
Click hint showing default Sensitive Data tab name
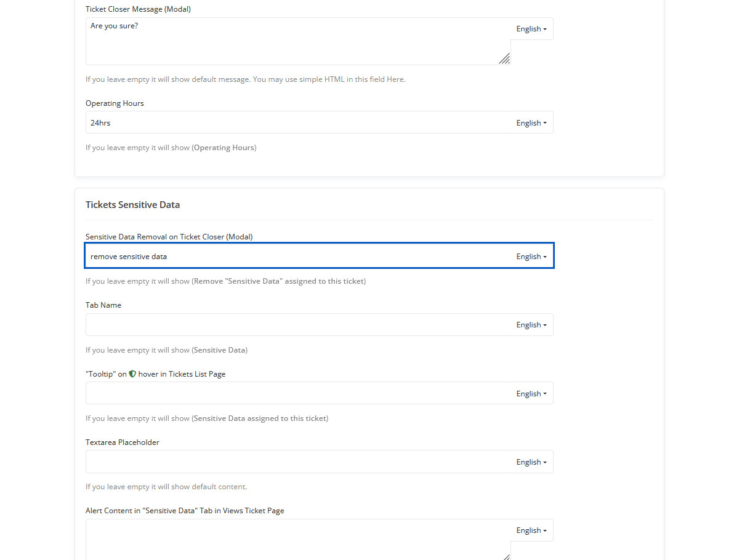pyautogui.click(x=166, y=350)
